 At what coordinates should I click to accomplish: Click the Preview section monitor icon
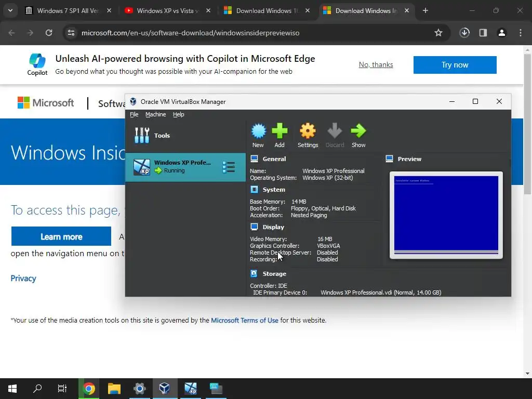point(390,159)
